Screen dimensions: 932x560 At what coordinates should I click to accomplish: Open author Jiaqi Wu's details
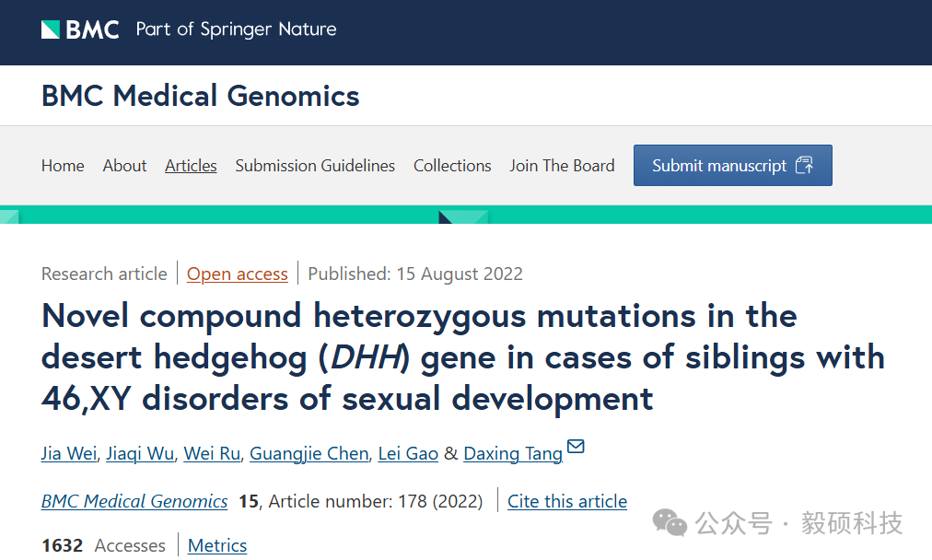click(x=140, y=453)
